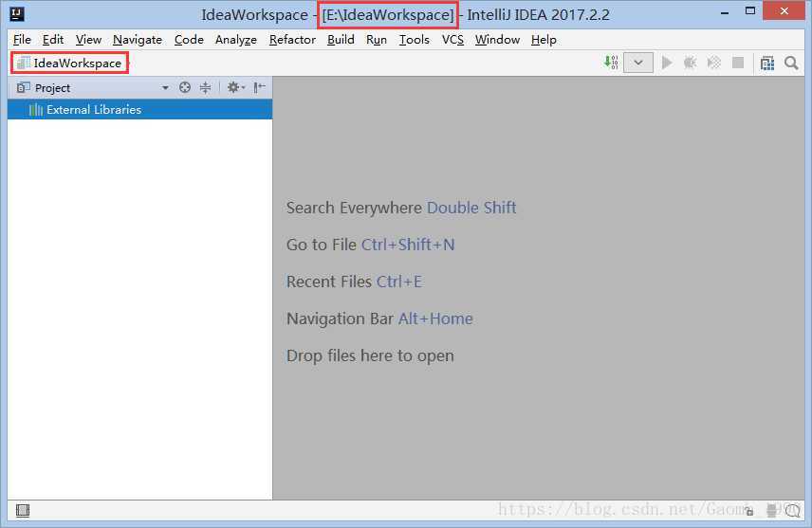Click the IntelliJ IDEA window icon
Screen dimensions: 812x528
tap(17, 14)
